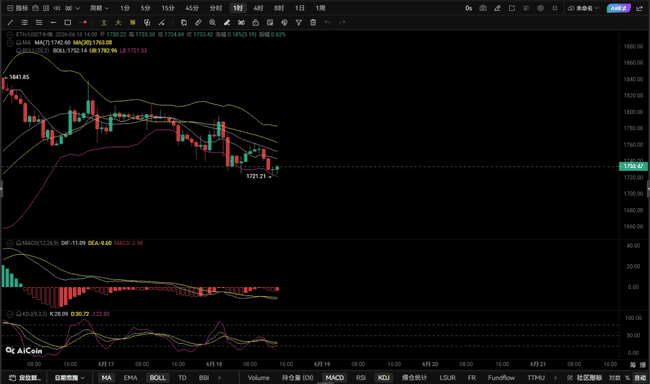Toggle the % percentage scale button
The height and width of the screenshot is (384, 650).
628,377
